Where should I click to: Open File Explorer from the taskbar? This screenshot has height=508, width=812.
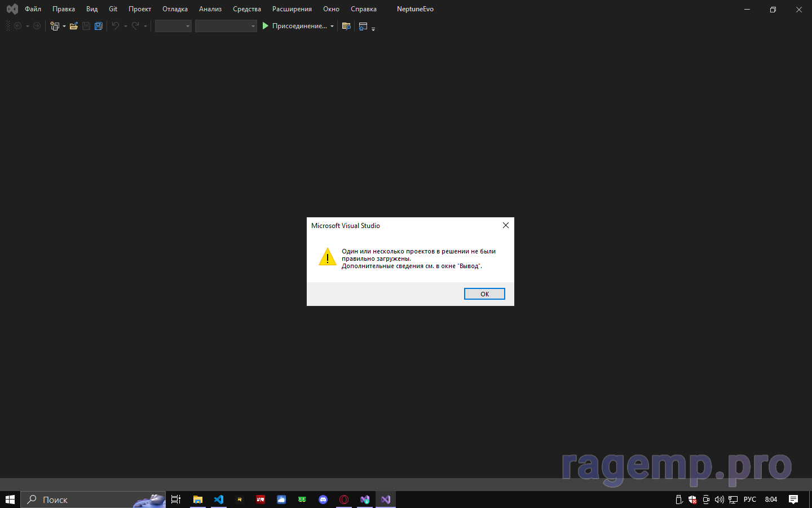(x=198, y=500)
